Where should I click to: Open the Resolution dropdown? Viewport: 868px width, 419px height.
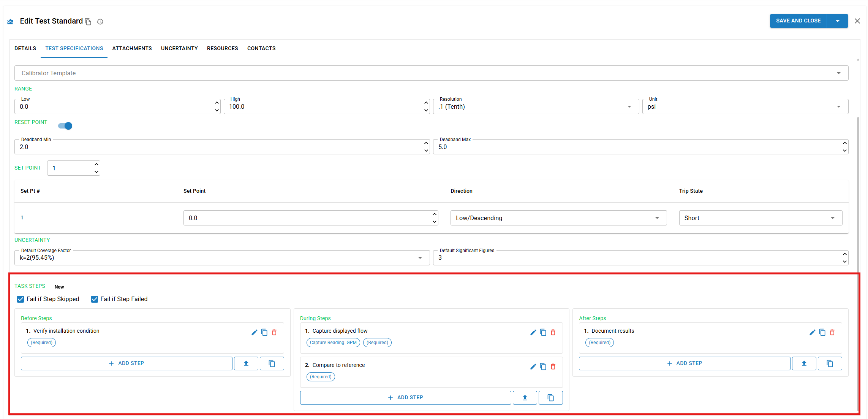(x=536, y=106)
